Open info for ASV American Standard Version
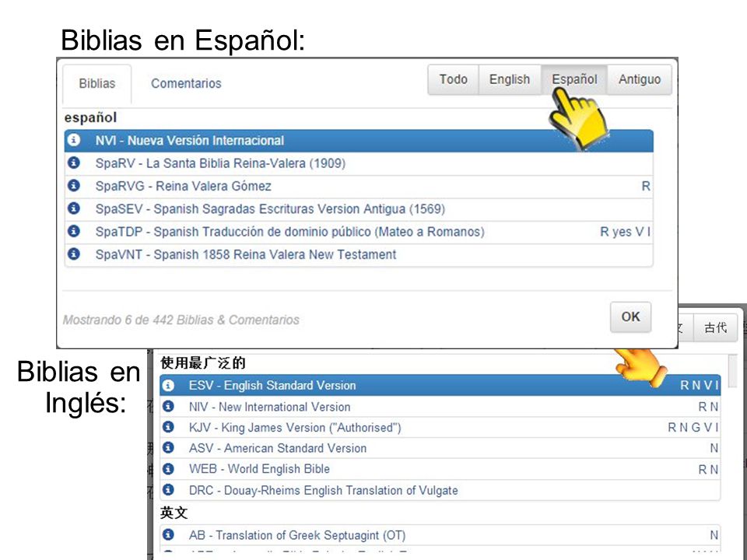 point(168,448)
